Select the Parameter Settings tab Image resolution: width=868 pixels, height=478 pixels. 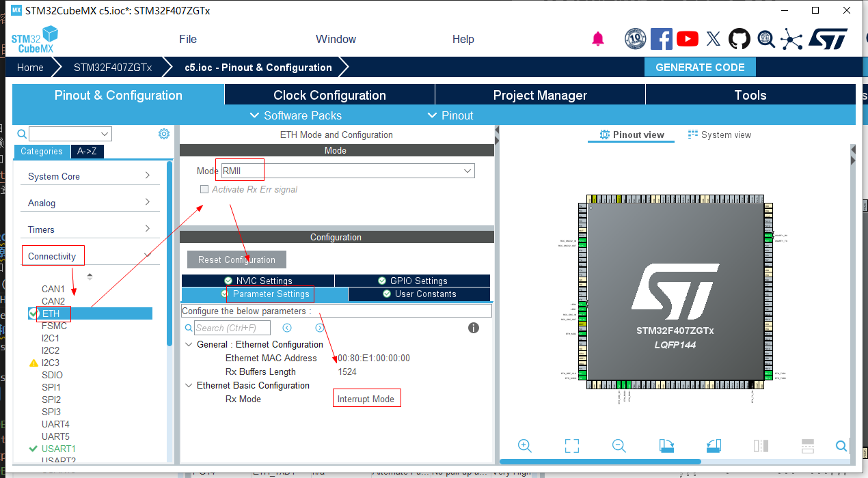(265, 294)
